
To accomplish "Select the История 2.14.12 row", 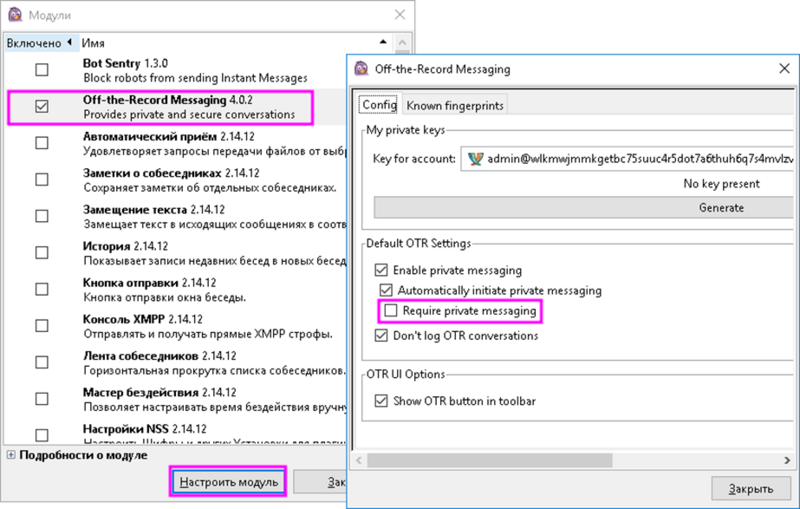I will [174, 253].
